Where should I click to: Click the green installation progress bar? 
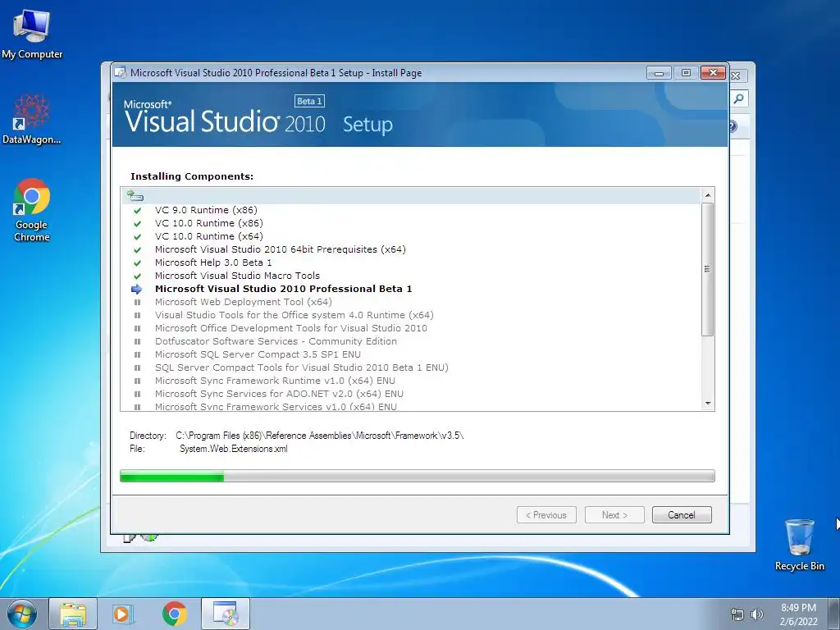pyautogui.click(x=417, y=476)
